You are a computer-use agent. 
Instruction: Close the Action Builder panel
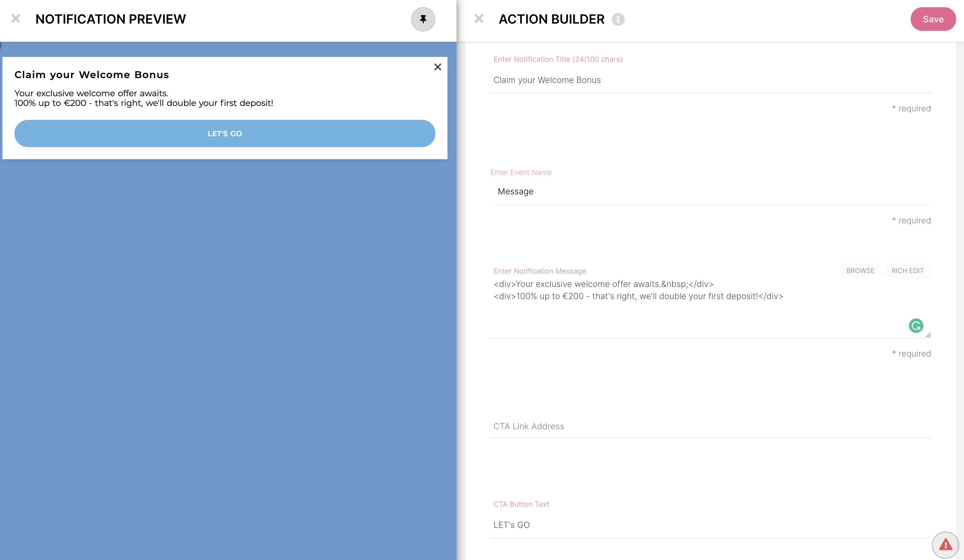coord(479,18)
